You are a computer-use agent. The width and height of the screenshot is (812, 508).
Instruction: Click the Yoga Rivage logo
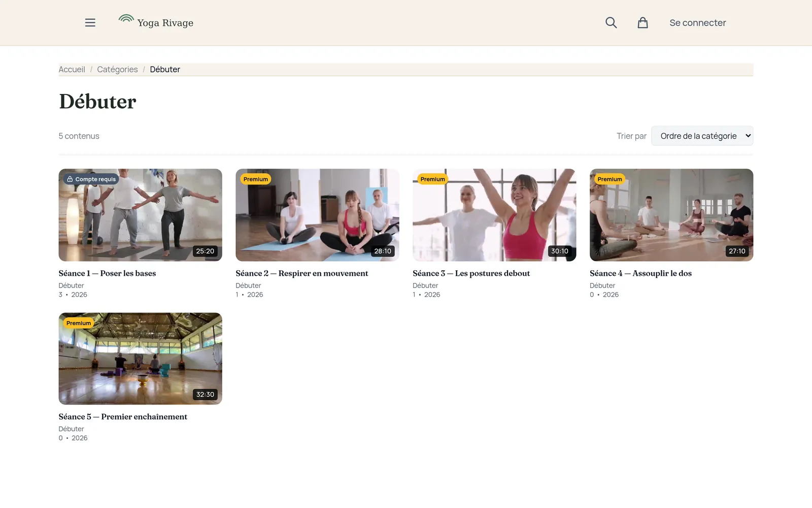coord(156,22)
